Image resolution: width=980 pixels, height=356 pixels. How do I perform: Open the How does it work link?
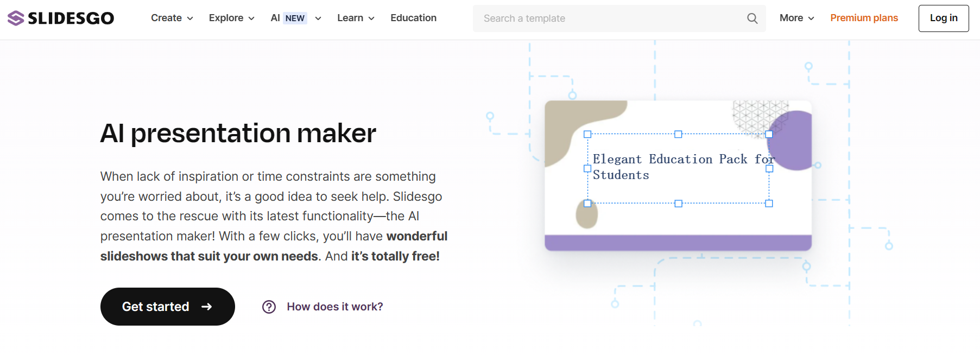click(334, 307)
